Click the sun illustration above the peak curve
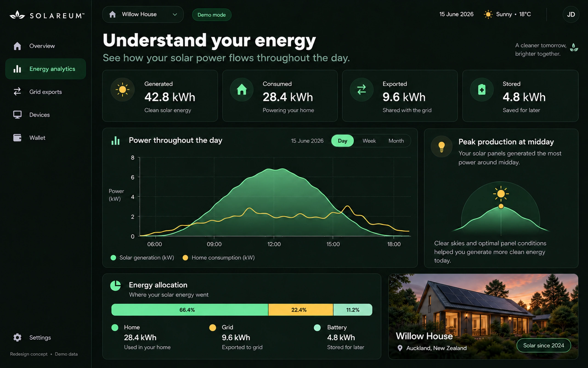Screen dimensions: 588x368 (501, 194)
